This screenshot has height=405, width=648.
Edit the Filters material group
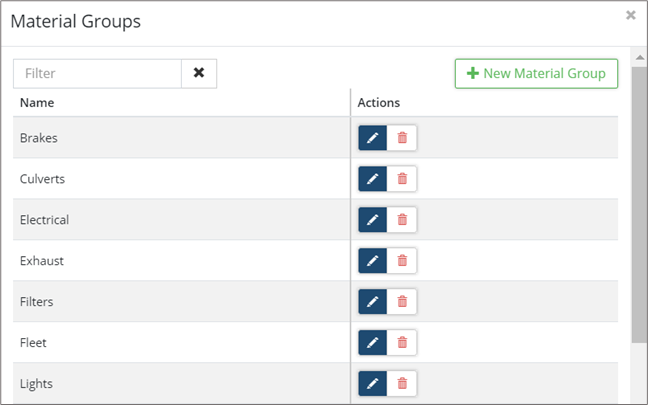pyautogui.click(x=372, y=301)
